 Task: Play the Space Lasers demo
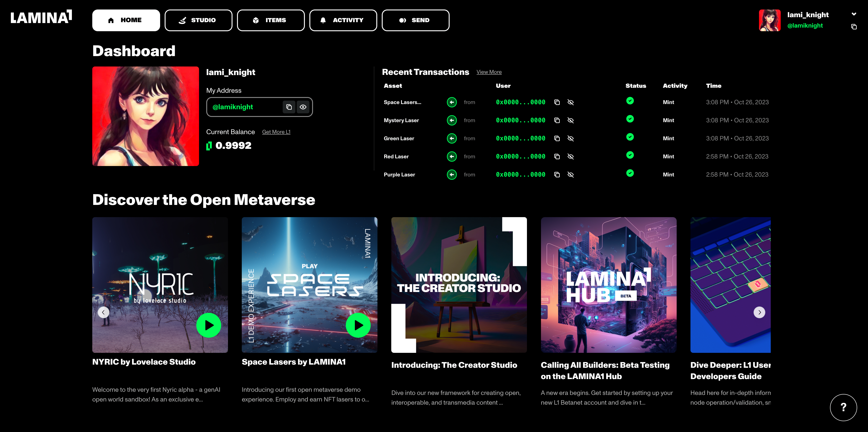click(358, 325)
